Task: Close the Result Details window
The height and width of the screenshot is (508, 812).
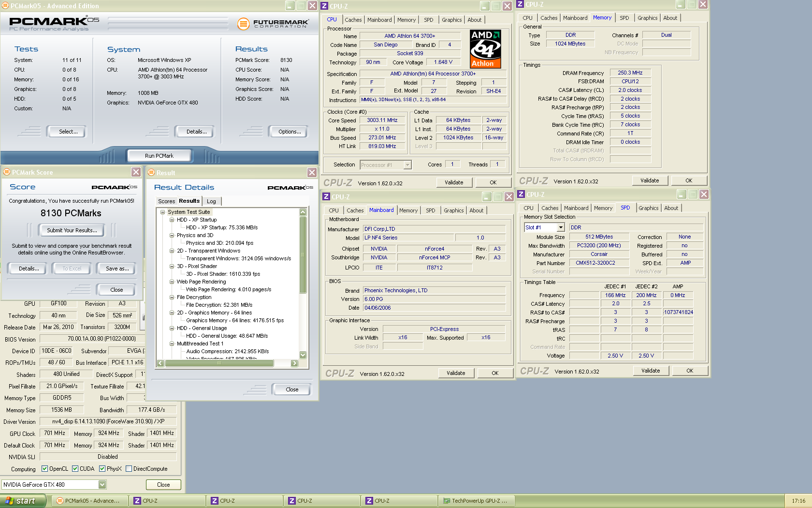Action: (312, 173)
